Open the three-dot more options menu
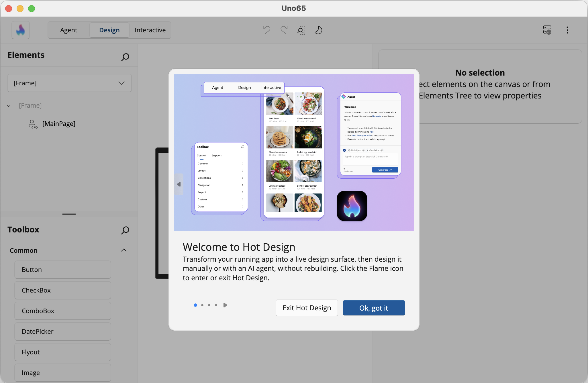 tap(567, 30)
